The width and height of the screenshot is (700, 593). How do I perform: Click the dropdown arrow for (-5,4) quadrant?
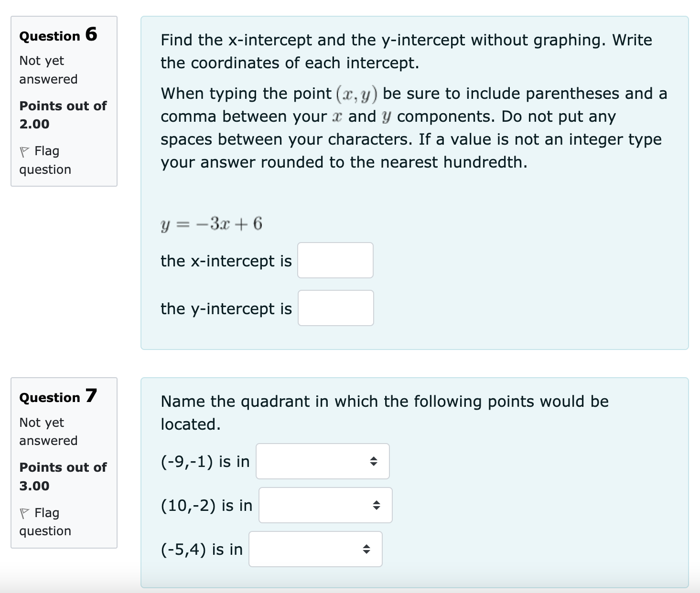pos(367,549)
